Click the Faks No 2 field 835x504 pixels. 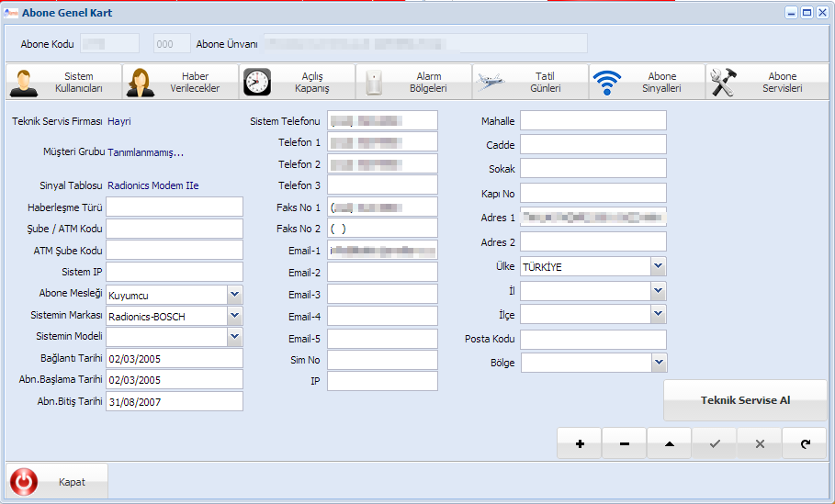click(x=382, y=228)
